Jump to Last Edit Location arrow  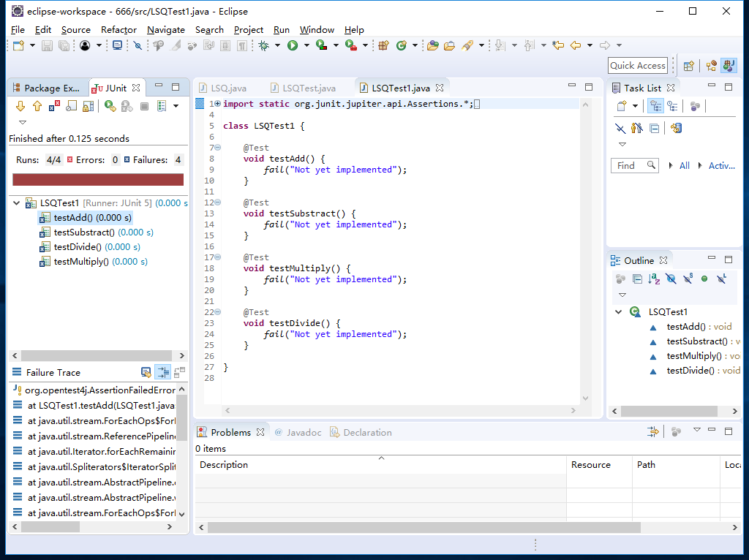tap(558, 45)
